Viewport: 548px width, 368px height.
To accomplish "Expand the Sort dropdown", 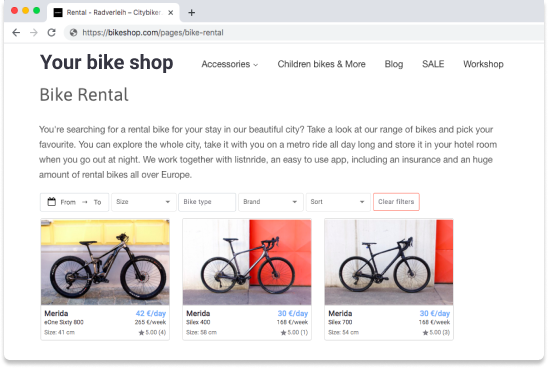I will point(338,202).
